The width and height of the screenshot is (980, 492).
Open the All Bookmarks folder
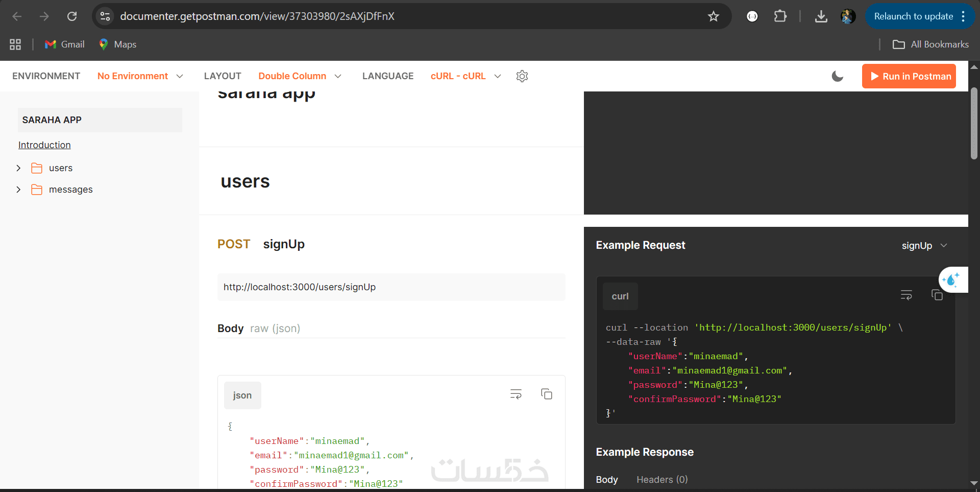pos(930,44)
